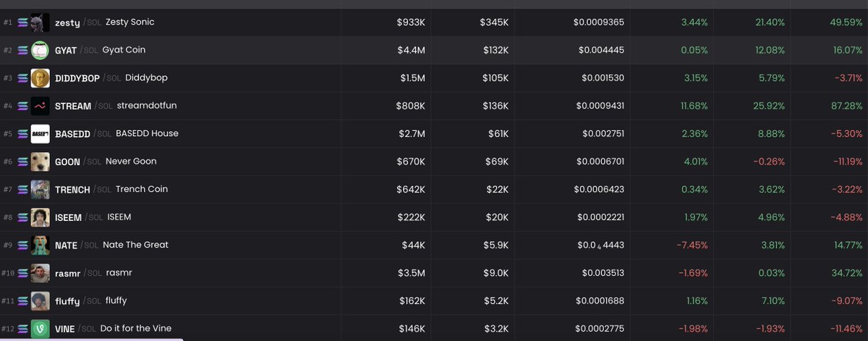Open the rasmr token row

pos(434,273)
